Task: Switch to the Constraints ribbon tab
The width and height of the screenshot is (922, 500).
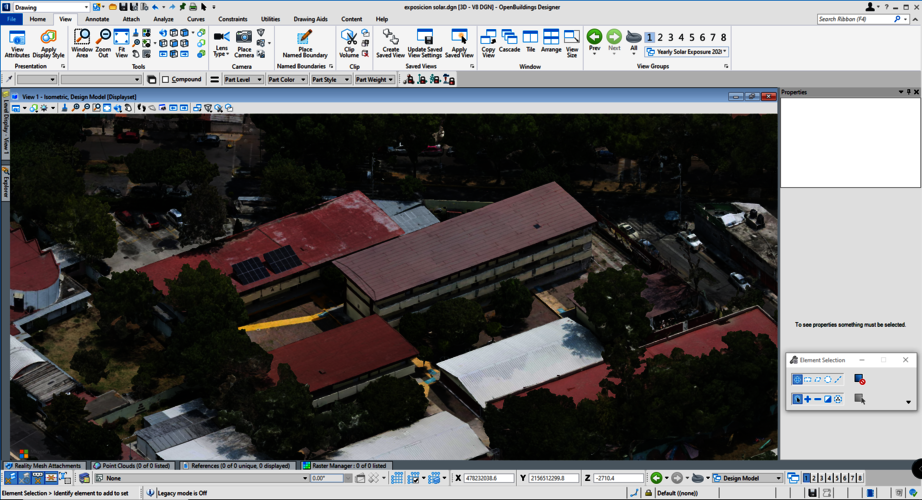Action: point(232,19)
